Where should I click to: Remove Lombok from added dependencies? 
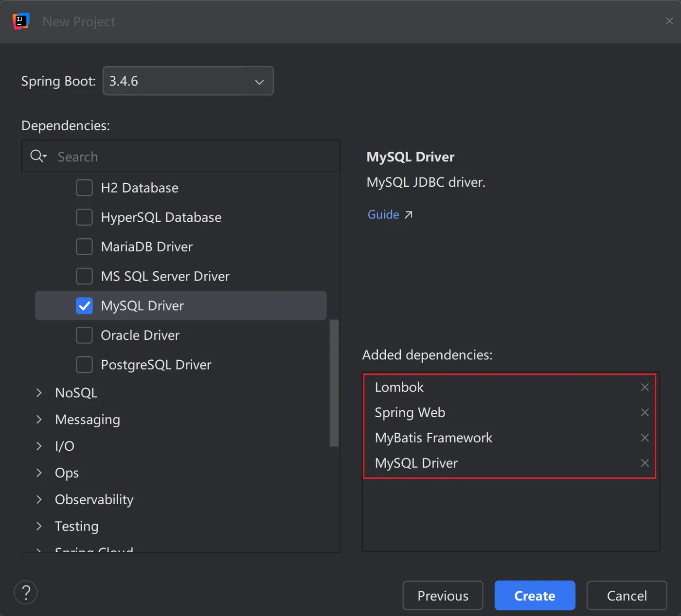645,387
